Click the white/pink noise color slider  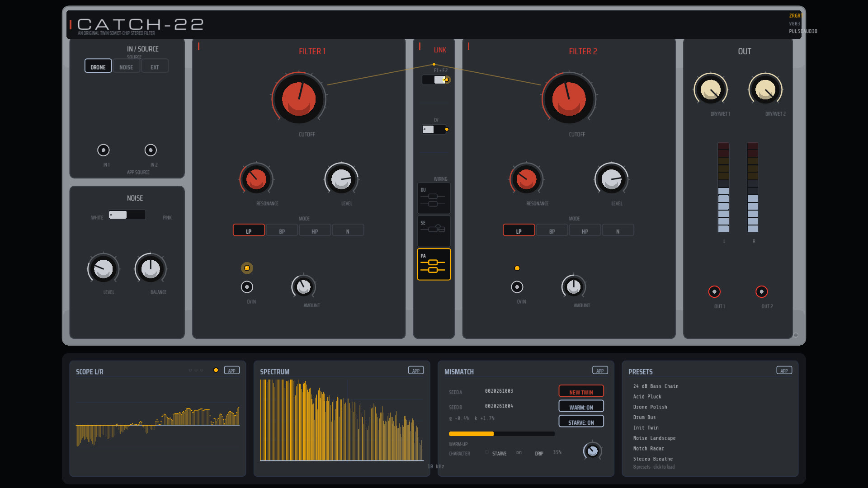point(127,215)
